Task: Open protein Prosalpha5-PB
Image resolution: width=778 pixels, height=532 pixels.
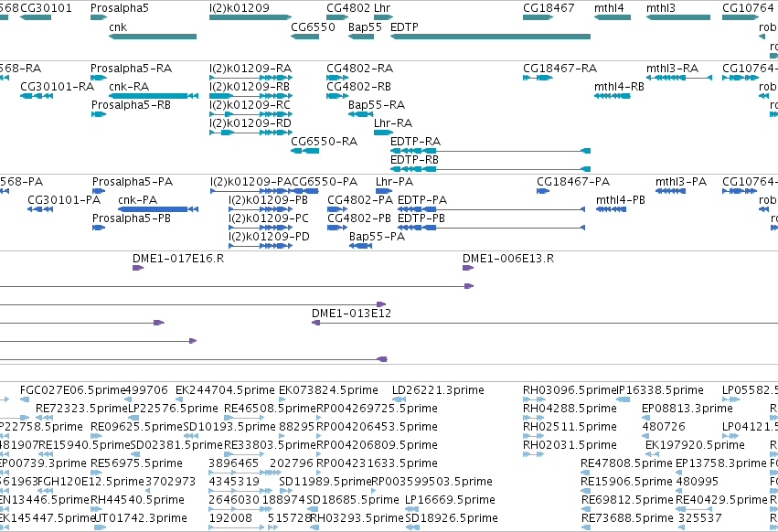Action: [132, 218]
